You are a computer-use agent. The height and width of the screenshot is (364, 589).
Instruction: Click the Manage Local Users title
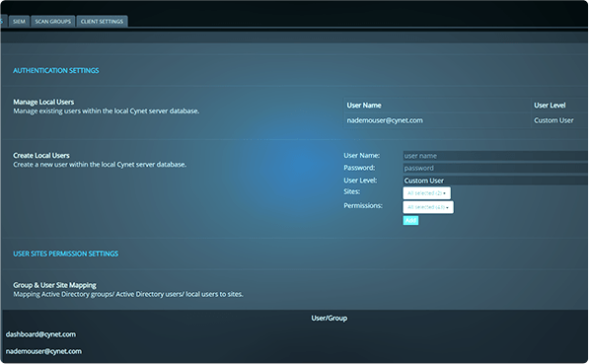(43, 102)
